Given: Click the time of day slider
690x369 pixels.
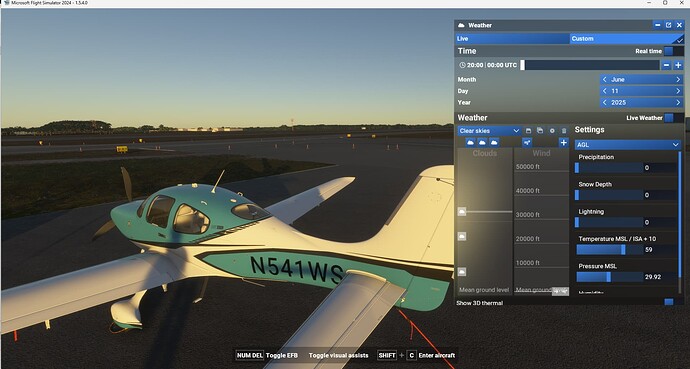Looking at the screenshot, I should [x=590, y=65].
